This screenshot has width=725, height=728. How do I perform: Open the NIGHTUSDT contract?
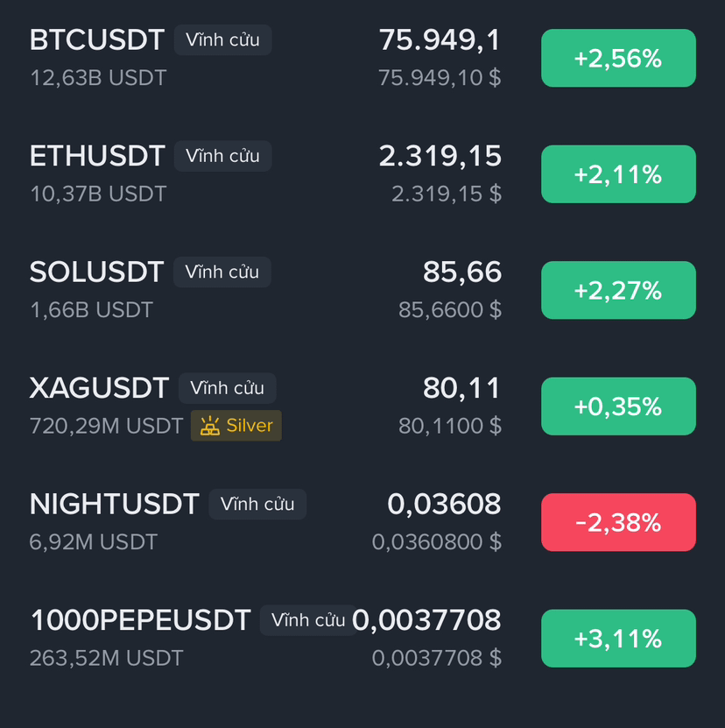pyautogui.click(x=362, y=522)
